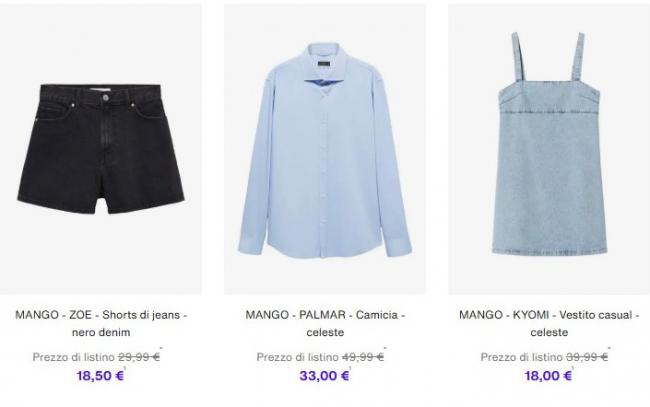Click the shirt collar in PALMAR photo
This screenshot has width=650, height=407.
tap(324, 66)
